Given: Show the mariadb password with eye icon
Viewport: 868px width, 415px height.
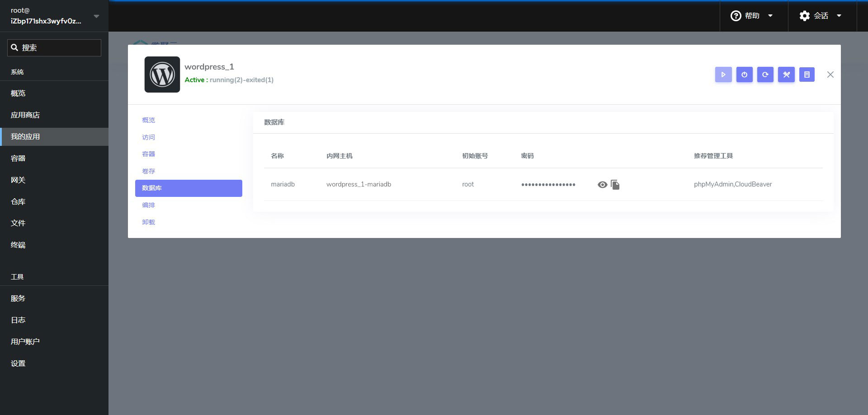Looking at the screenshot, I should pos(602,185).
